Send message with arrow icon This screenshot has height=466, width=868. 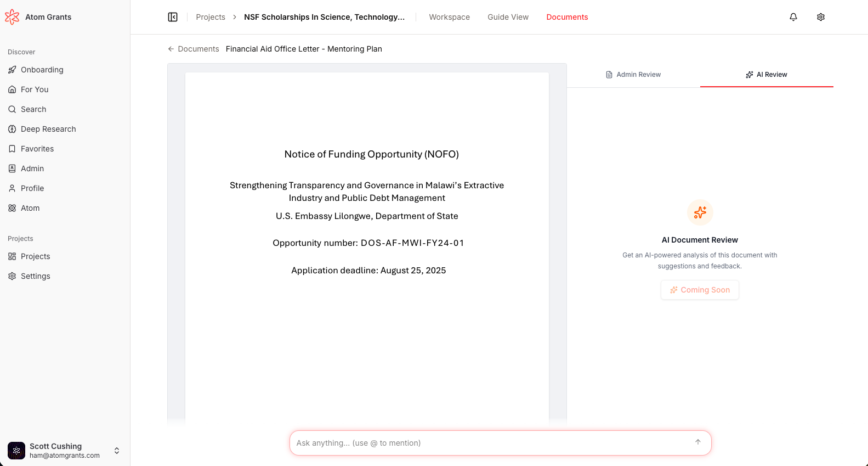697,442
